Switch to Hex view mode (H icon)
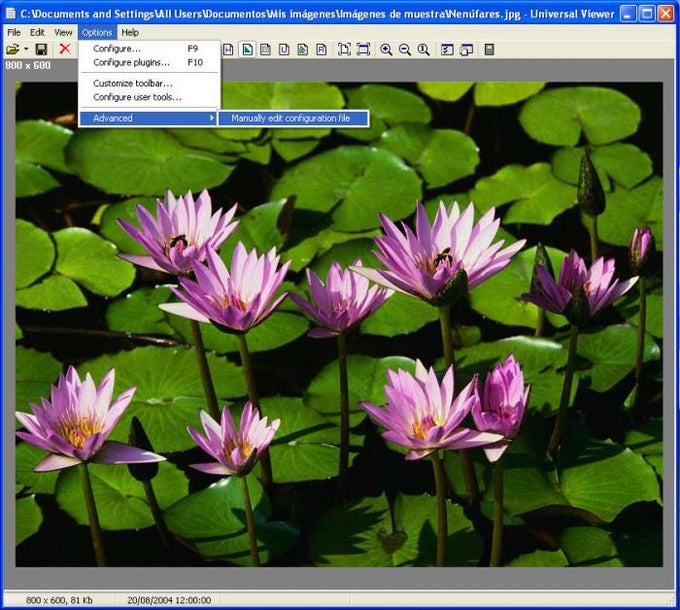680x610 pixels. [229, 49]
